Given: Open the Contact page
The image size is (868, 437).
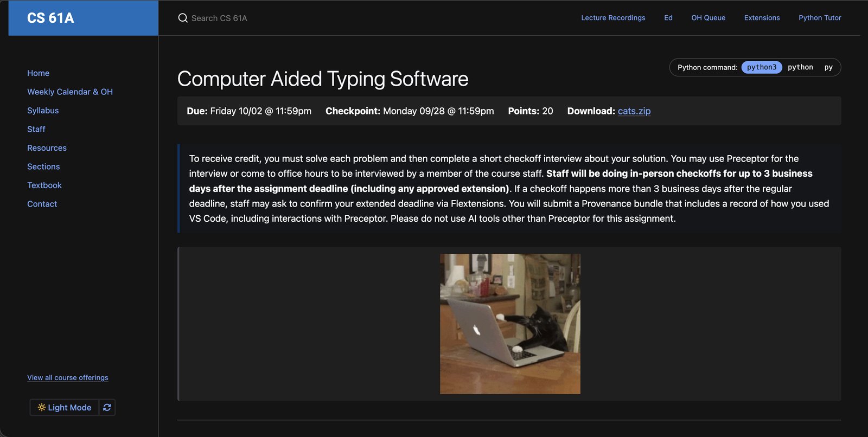Looking at the screenshot, I should point(42,204).
